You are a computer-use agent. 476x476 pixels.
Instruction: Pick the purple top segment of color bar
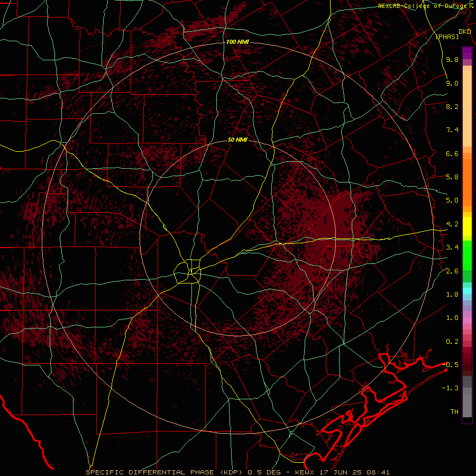467,53
